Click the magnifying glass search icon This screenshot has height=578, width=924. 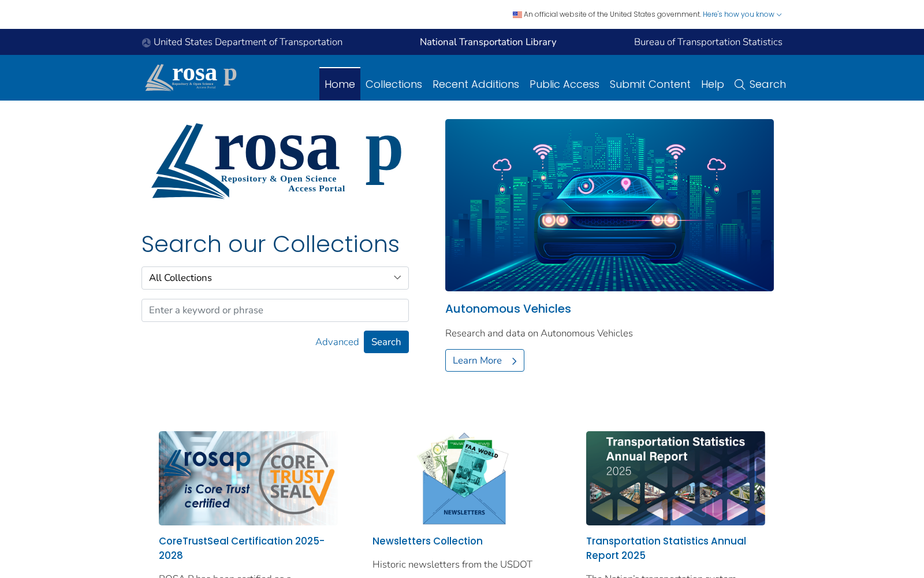point(739,84)
